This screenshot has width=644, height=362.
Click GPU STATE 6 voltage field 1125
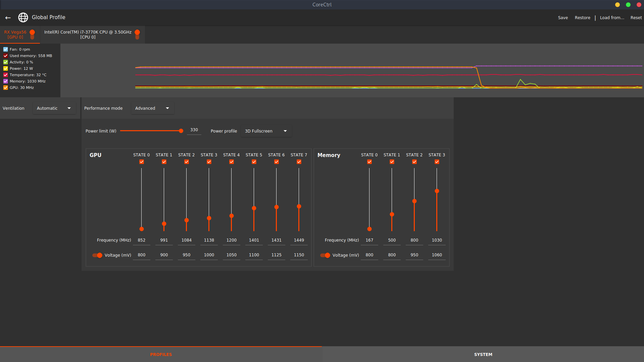pos(277,255)
